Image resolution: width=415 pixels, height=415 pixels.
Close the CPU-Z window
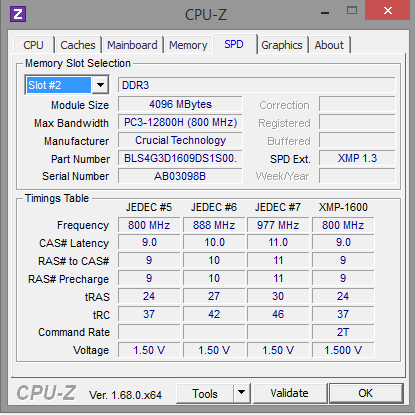click(387, 11)
